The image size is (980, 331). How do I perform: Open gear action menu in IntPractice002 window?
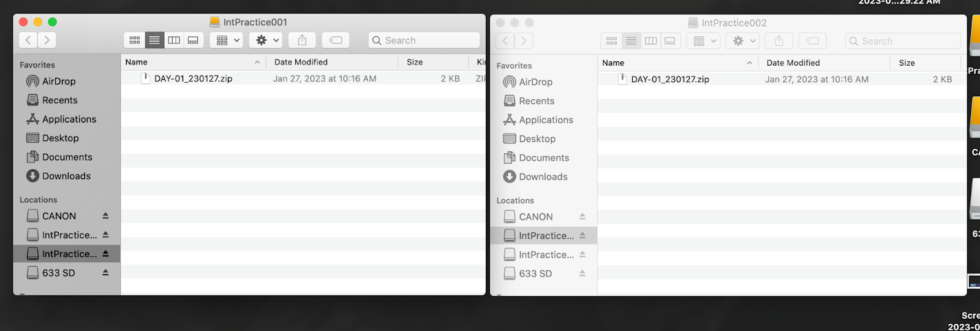click(x=743, y=41)
